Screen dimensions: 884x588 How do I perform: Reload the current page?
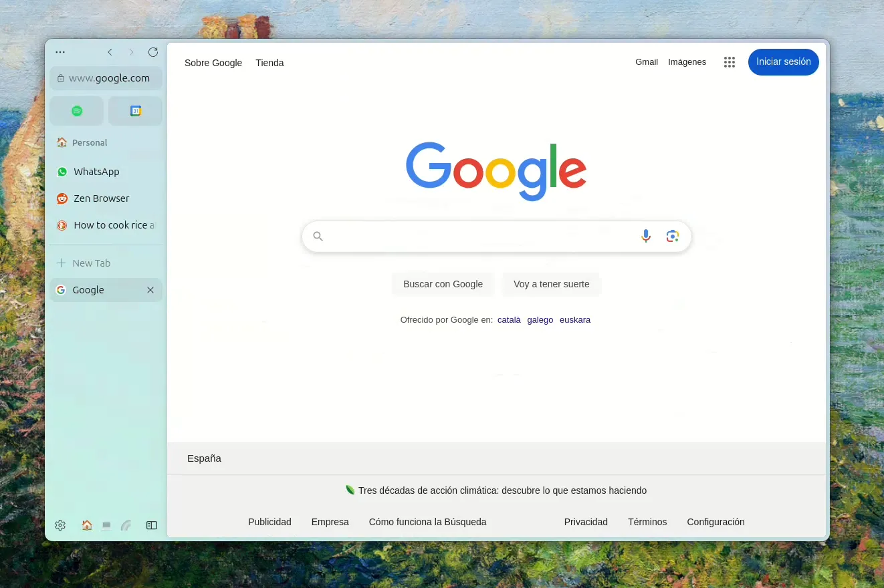pyautogui.click(x=153, y=52)
